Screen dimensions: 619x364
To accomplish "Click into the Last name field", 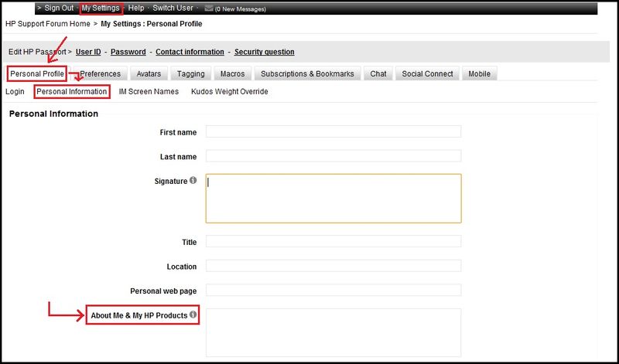I will pos(333,156).
